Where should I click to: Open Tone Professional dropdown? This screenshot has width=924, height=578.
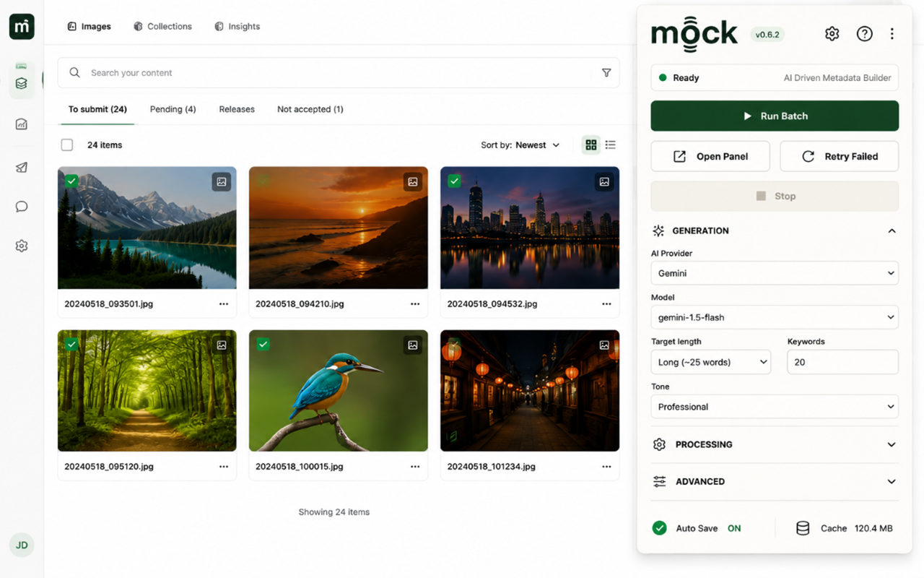[775, 407]
